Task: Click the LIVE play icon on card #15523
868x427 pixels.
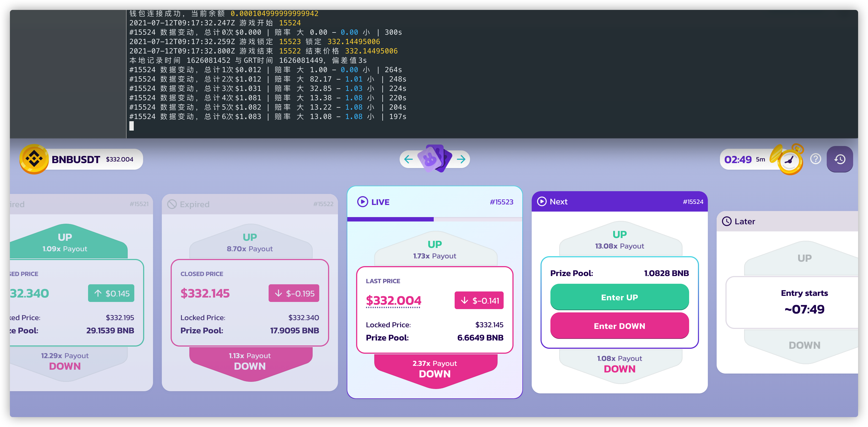Action: coord(362,202)
